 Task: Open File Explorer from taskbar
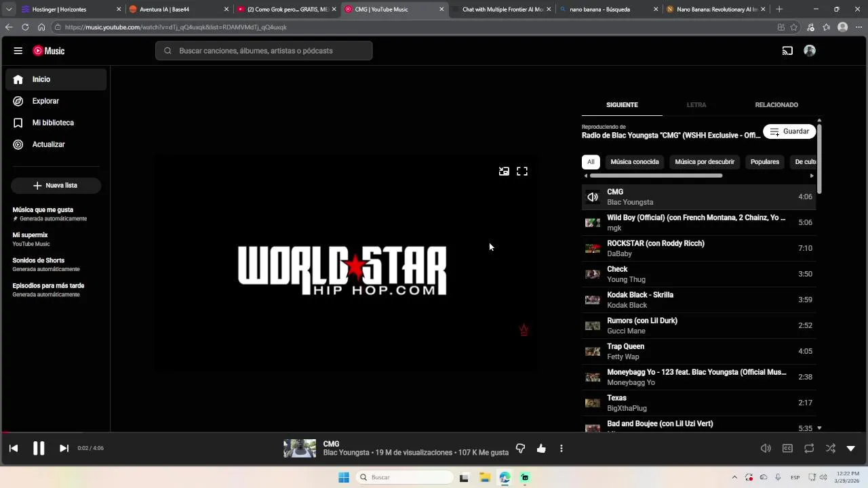pos(485,477)
